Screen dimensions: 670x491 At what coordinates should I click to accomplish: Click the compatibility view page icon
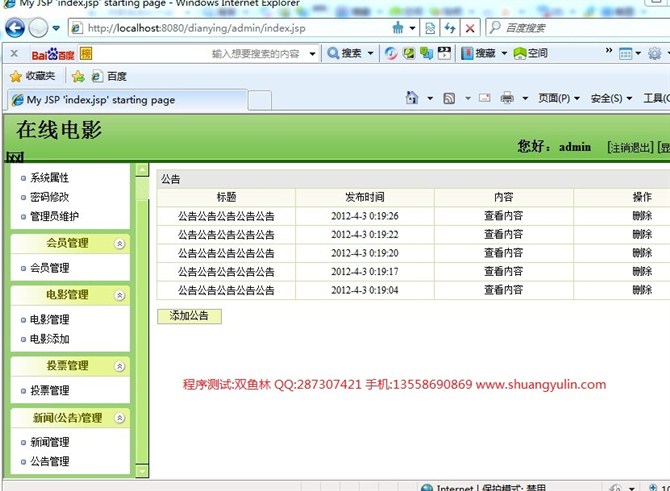point(430,28)
